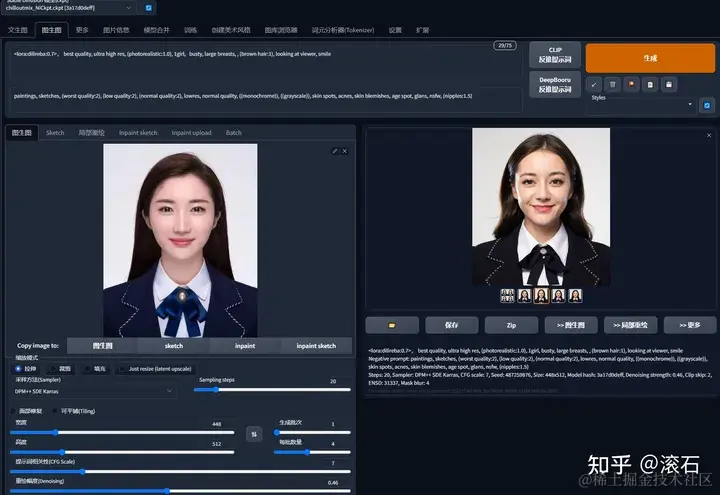Open the 更多 tab
The height and width of the screenshot is (495, 720).
point(82,30)
